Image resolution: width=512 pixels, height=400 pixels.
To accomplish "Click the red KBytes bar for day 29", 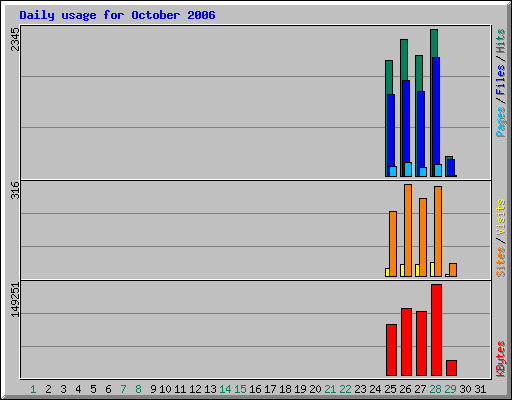I will (x=451, y=368).
